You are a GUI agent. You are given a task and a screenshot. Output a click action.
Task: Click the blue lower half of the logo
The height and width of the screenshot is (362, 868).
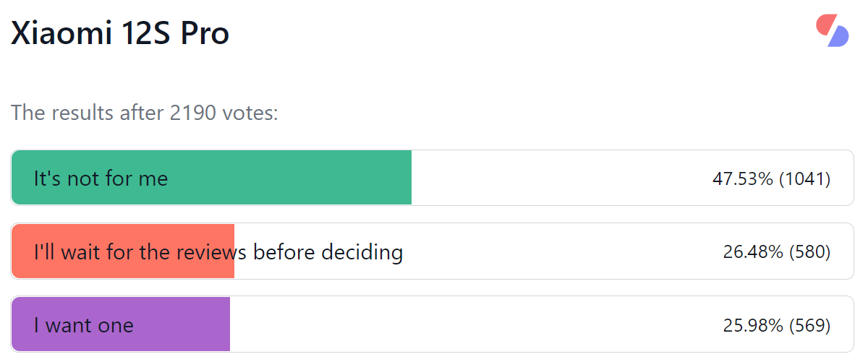click(x=838, y=37)
